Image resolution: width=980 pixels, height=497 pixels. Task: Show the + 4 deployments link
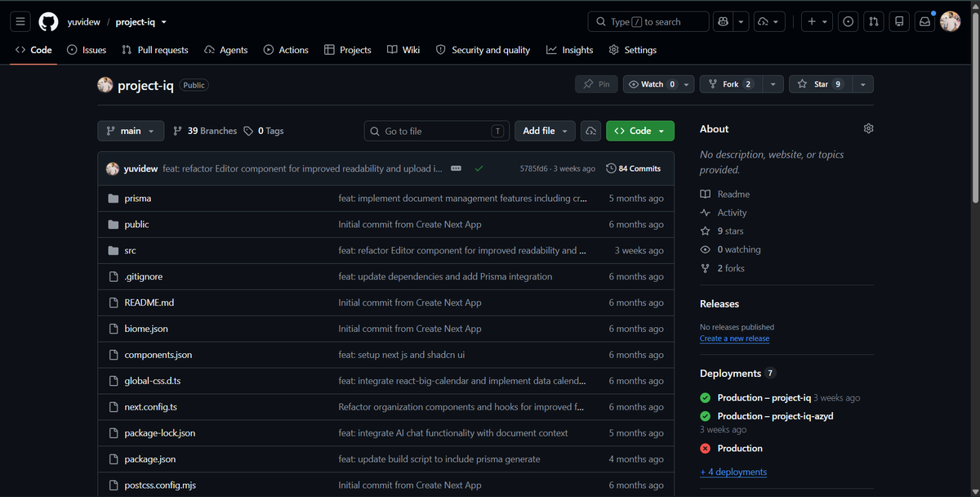733,472
